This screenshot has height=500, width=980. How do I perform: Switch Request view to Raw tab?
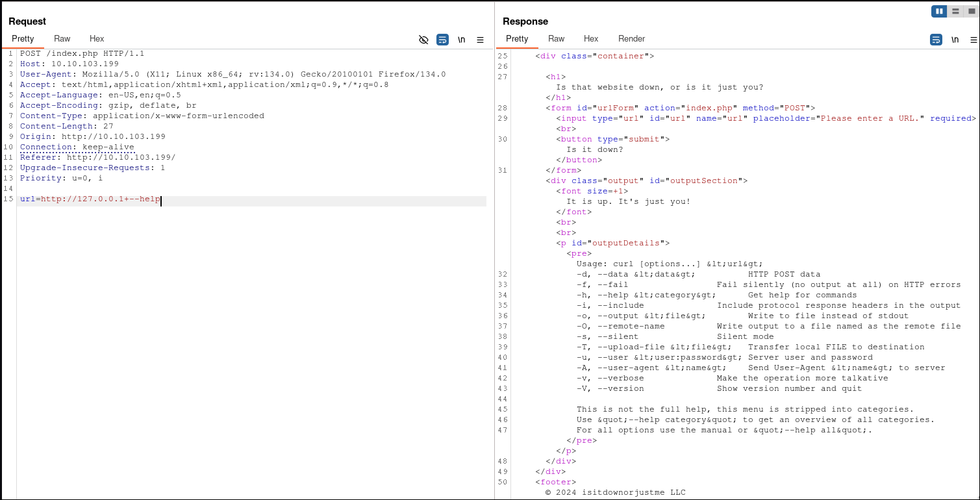click(62, 39)
